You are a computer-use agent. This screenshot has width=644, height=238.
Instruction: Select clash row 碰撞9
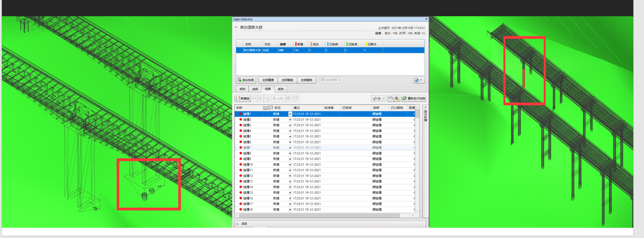pos(325,159)
